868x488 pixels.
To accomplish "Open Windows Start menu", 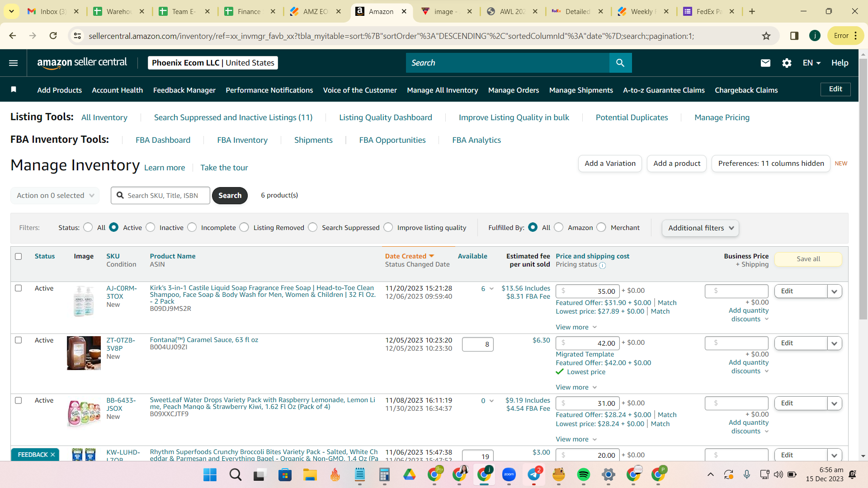I will point(210,474).
